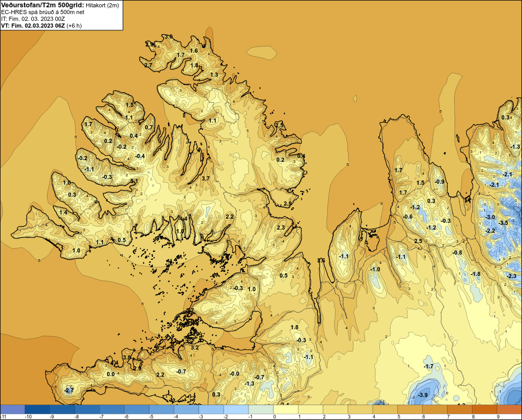This screenshot has height=420, width=522.
Task: Click legend color band between -4 and -3
Action: [186, 409]
